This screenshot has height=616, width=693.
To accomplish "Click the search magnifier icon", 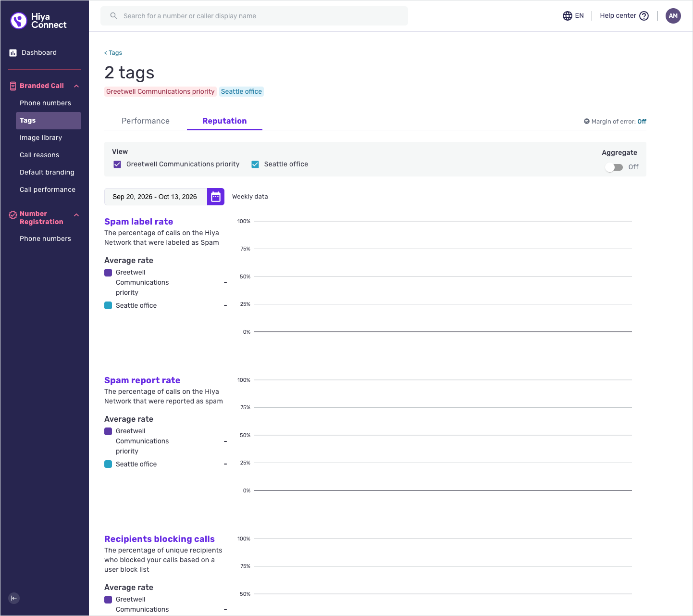I will 114,16.
